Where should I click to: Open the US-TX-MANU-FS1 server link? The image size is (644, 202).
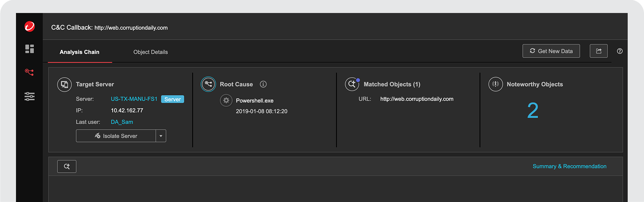coord(134,99)
